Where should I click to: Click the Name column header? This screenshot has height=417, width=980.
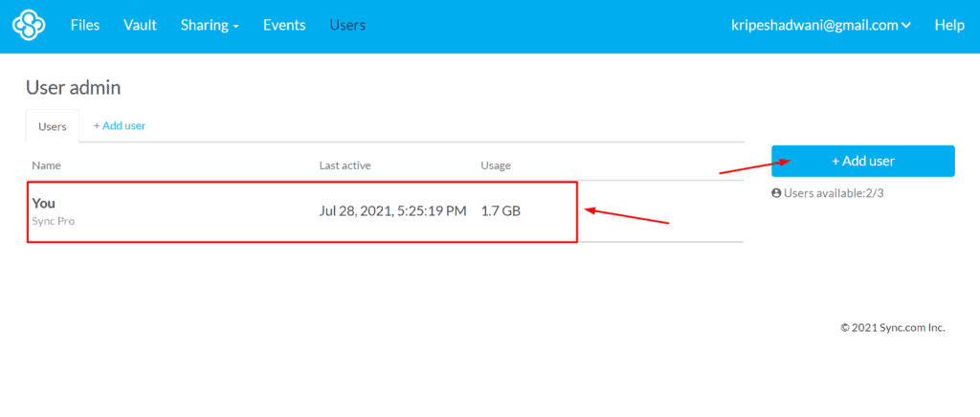pos(47,165)
